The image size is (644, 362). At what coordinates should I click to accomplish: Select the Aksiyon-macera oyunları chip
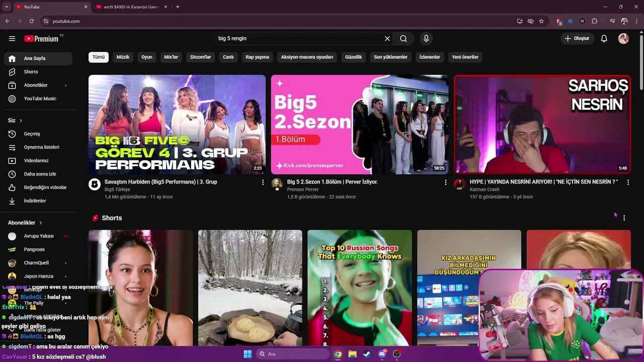point(307,57)
